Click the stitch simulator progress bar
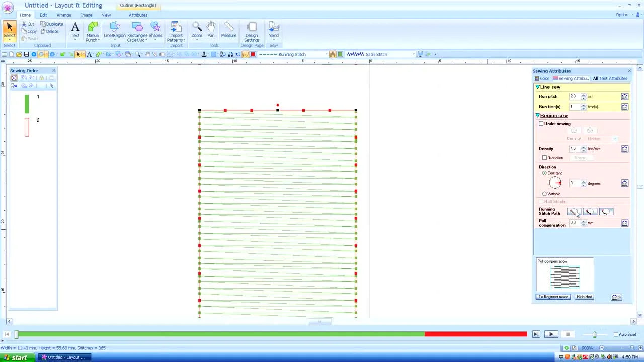 [272, 334]
